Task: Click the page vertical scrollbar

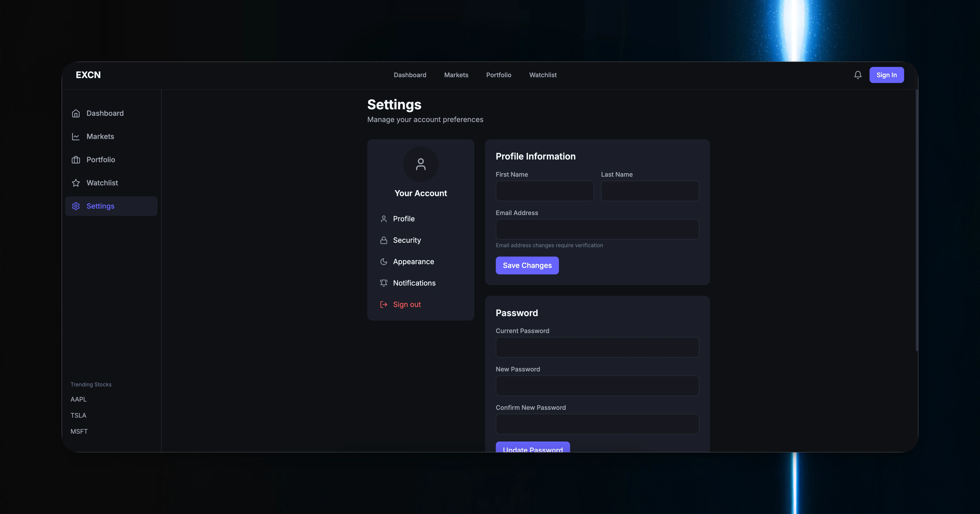Action: (916, 220)
